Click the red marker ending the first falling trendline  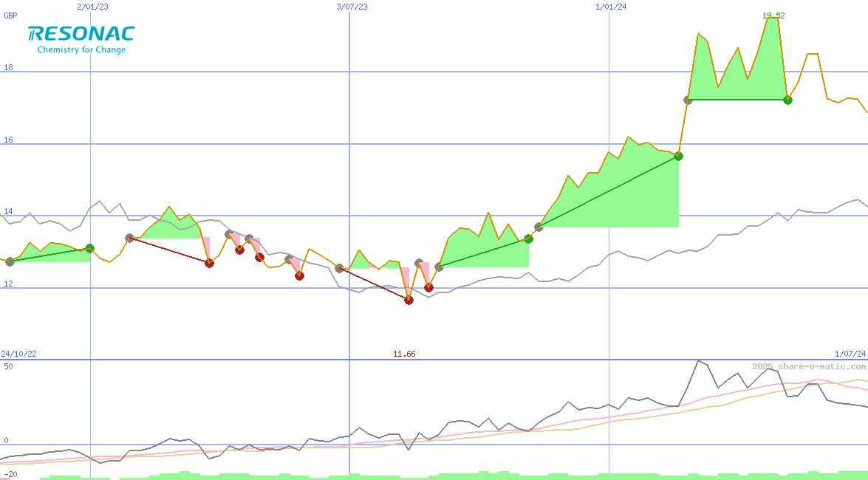[x=209, y=263]
